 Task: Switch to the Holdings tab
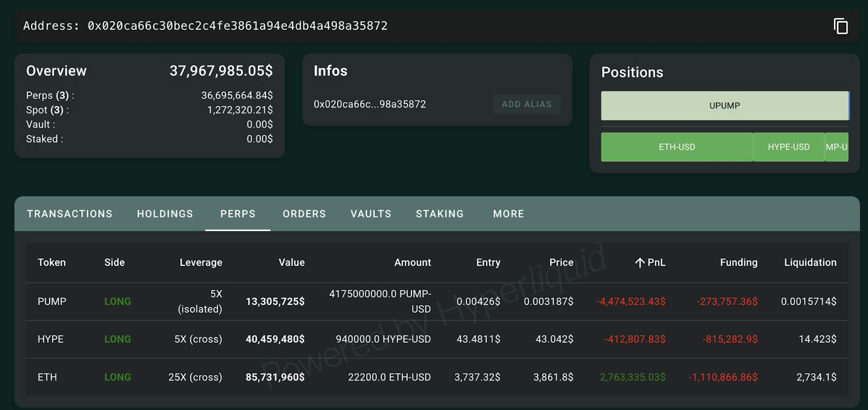165,214
